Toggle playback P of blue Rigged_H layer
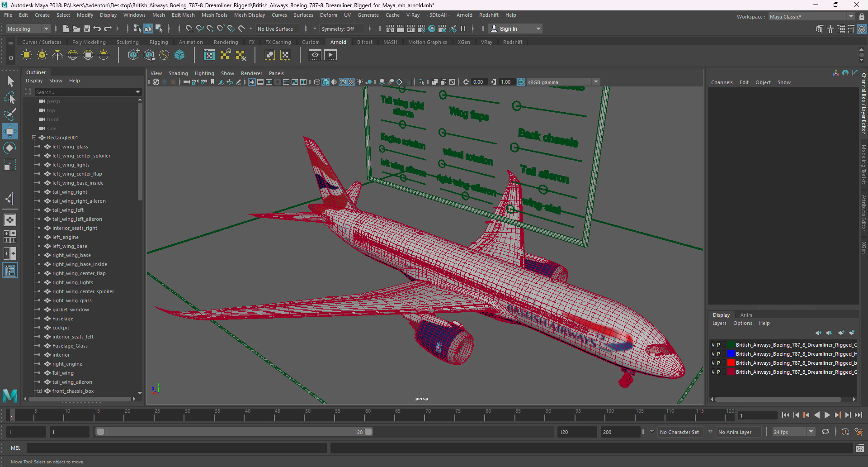 tap(718, 354)
